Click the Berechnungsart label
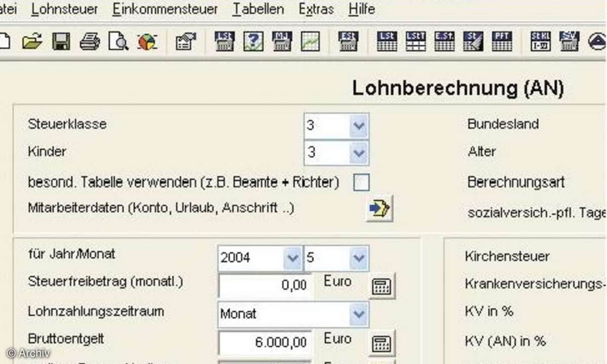 tap(516, 182)
